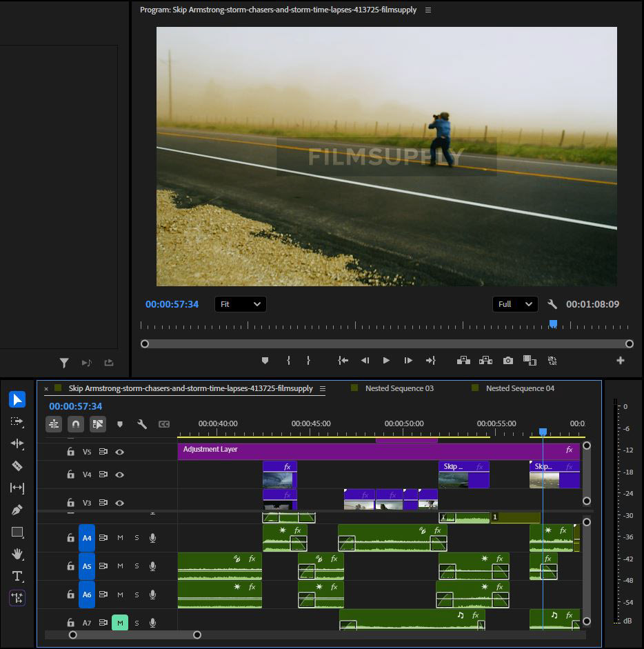The image size is (644, 649).
Task: Open timeline sequence panel menu
Action: point(323,389)
